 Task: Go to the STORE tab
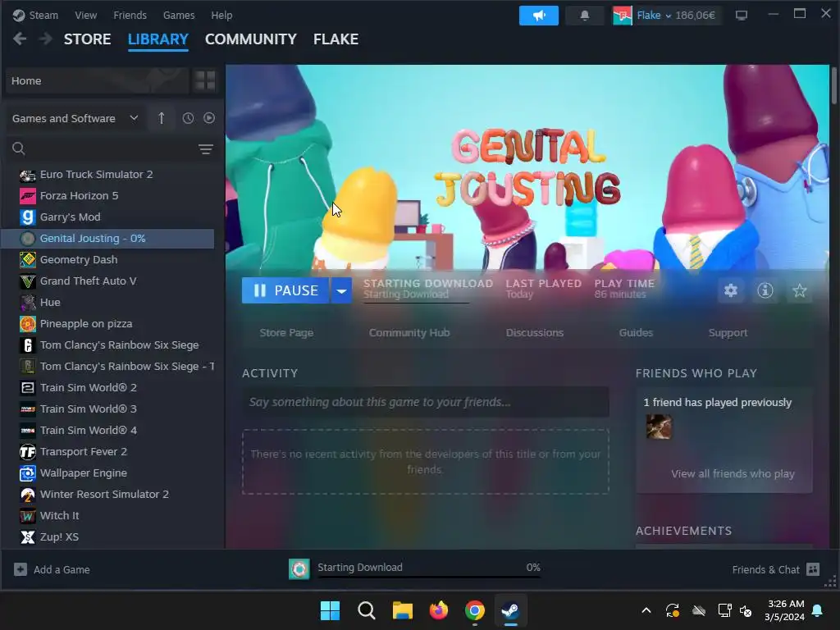click(x=87, y=39)
